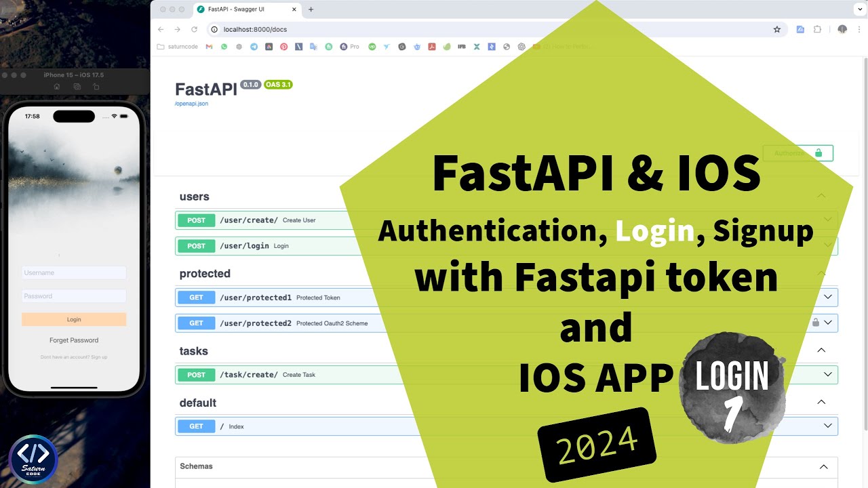Collapse the Schemas section
Screen dimensions: 868x488
pyautogui.click(x=506, y=467)
